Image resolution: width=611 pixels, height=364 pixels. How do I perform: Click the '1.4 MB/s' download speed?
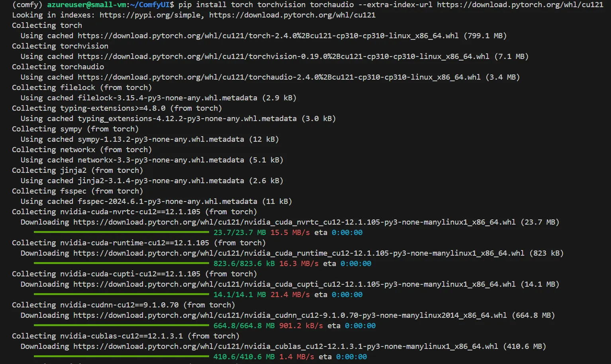(x=297, y=357)
